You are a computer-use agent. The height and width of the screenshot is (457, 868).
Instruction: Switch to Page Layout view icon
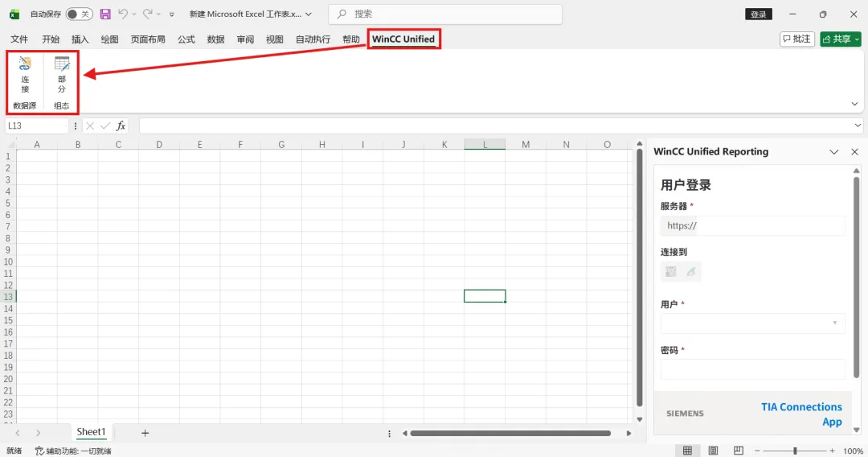coord(713,451)
